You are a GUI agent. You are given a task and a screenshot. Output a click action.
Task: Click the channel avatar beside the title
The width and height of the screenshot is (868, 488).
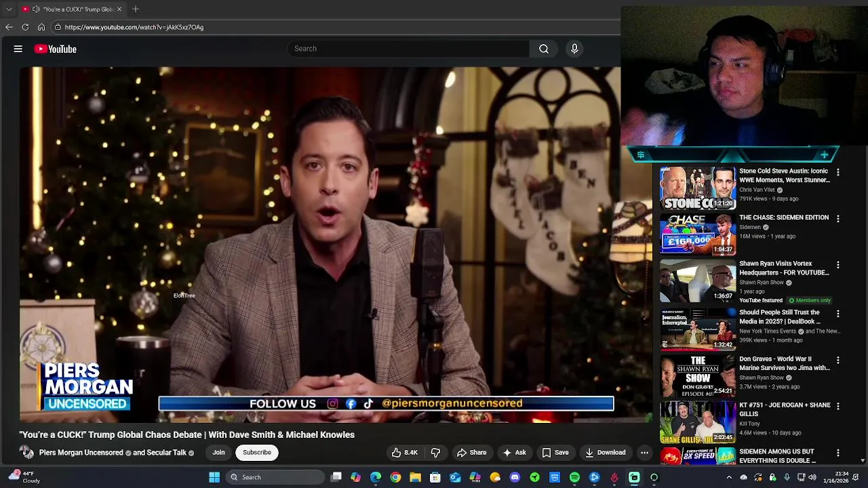pyautogui.click(x=26, y=452)
